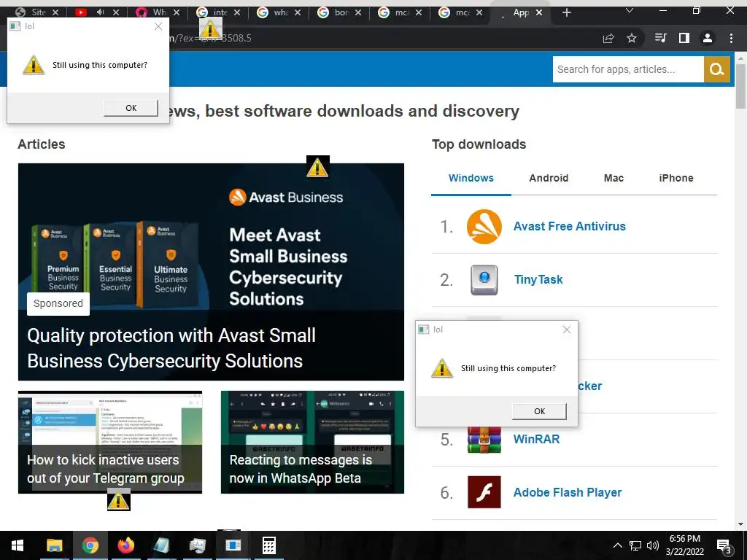
Task: Open Chrome three-dot menu
Action: tap(731, 38)
